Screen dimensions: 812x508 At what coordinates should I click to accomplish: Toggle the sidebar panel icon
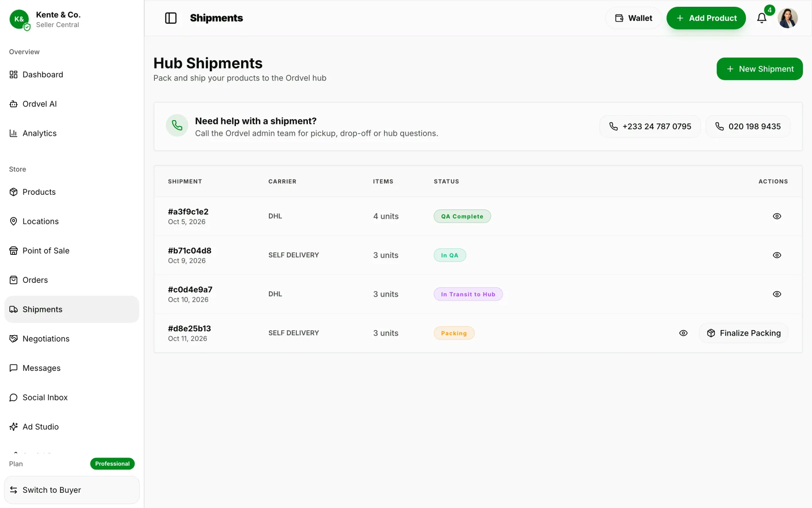pos(171,18)
